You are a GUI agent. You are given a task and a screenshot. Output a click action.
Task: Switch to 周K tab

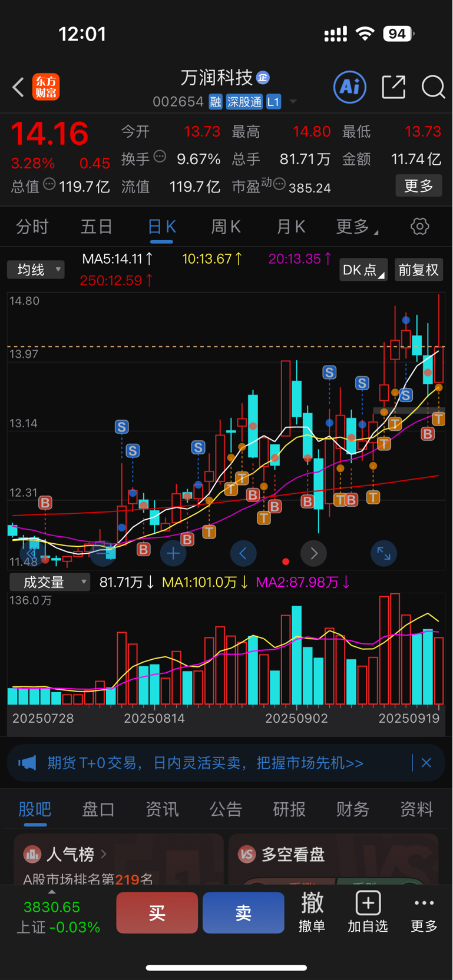coord(226,227)
